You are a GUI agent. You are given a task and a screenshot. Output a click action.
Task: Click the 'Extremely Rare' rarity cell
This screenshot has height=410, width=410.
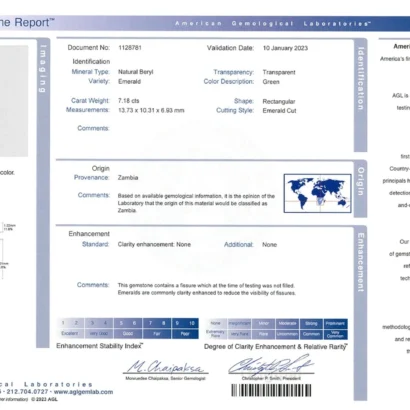(216, 334)
